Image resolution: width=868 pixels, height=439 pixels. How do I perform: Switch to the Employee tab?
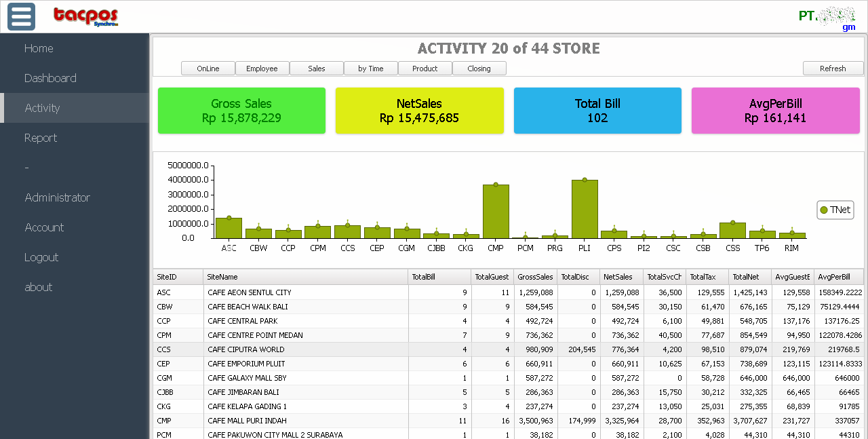coord(262,69)
